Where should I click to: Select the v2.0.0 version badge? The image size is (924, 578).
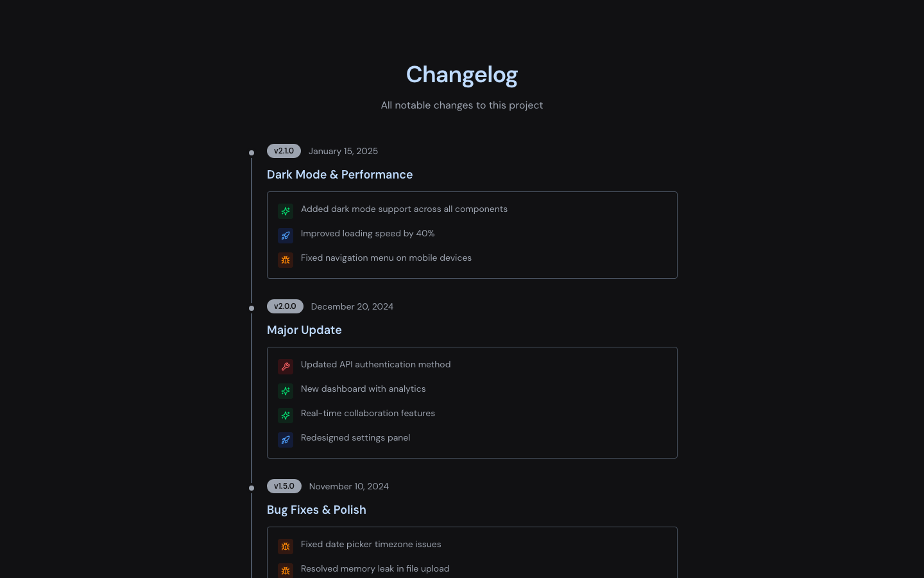click(x=285, y=306)
